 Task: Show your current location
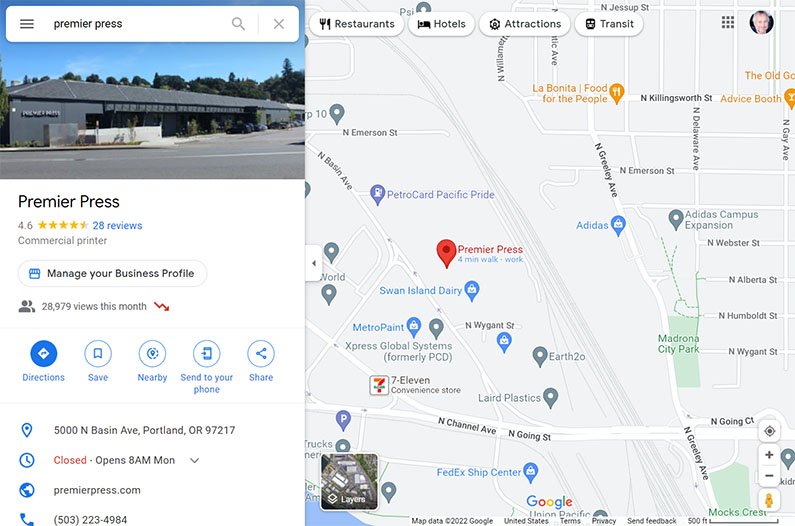click(x=769, y=431)
